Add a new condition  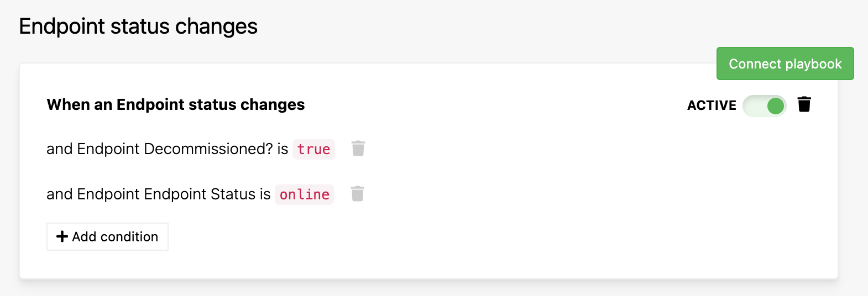tap(107, 236)
